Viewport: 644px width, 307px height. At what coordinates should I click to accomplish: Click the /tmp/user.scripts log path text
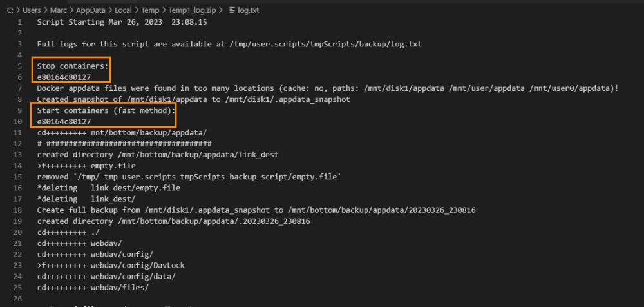325,44
